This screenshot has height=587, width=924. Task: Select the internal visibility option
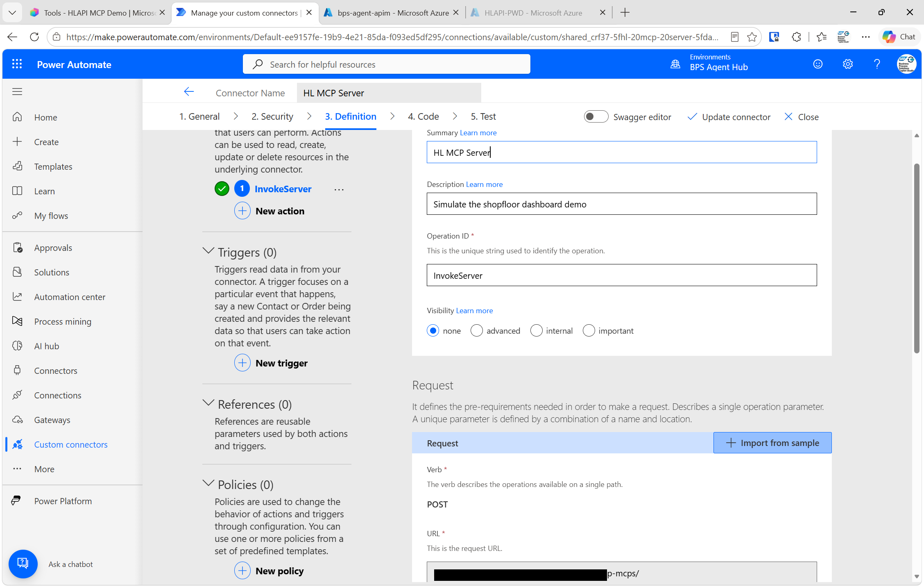pos(537,330)
